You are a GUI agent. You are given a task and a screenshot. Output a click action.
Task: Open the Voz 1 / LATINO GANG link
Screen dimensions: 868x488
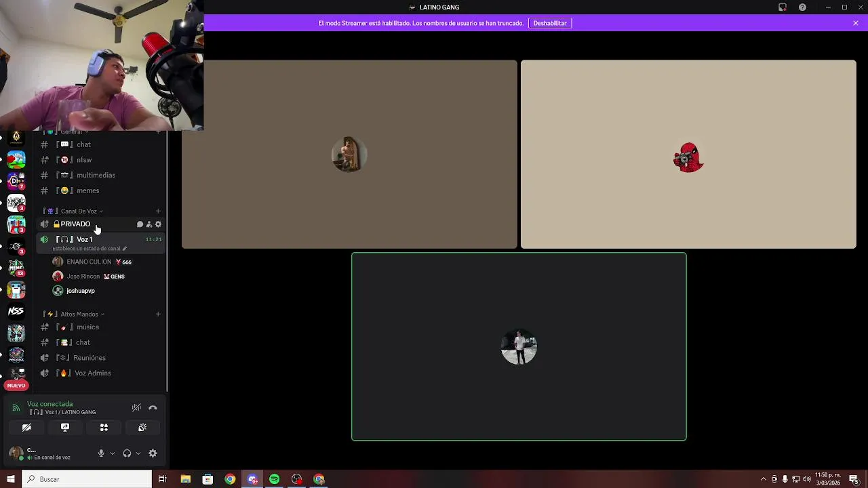[63, 412]
